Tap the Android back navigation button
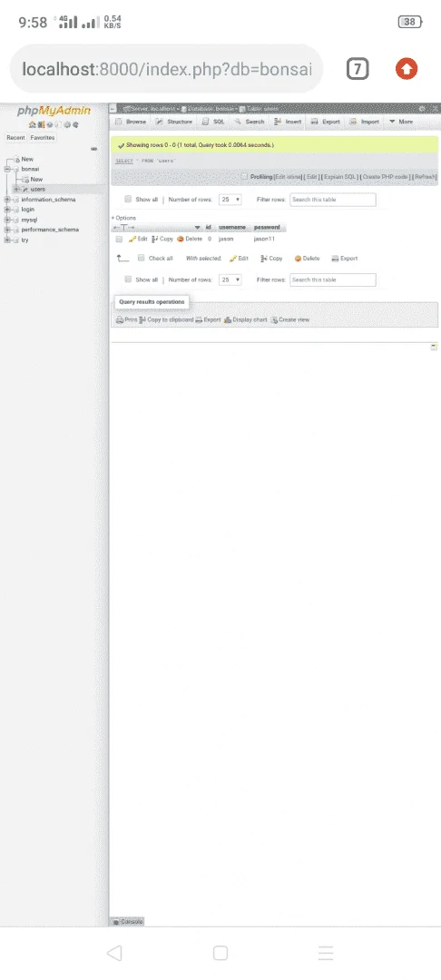 pos(114,953)
